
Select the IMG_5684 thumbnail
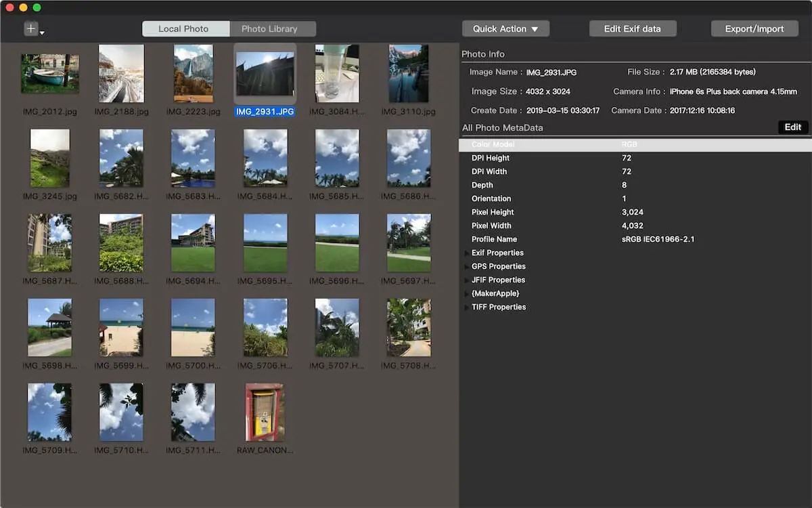click(x=265, y=158)
